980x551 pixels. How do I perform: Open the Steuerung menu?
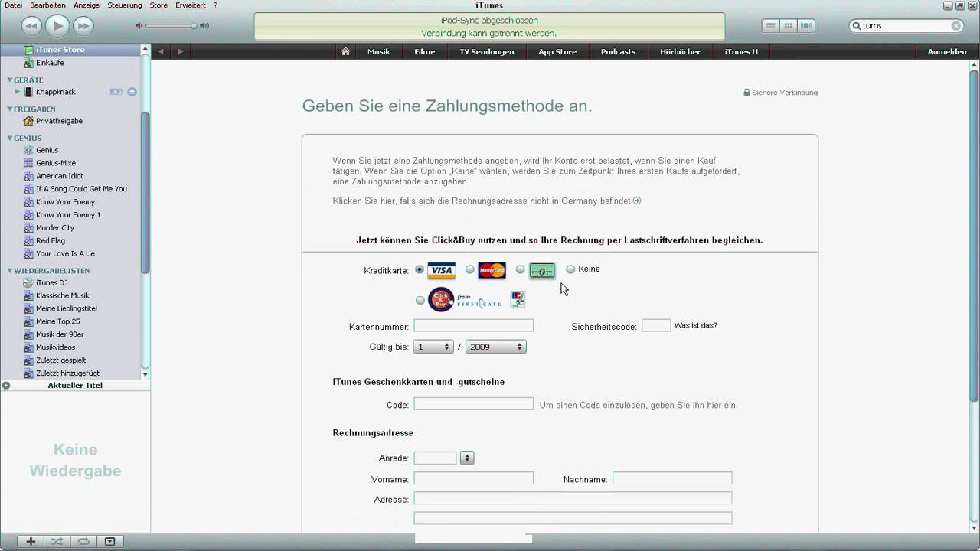click(125, 5)
